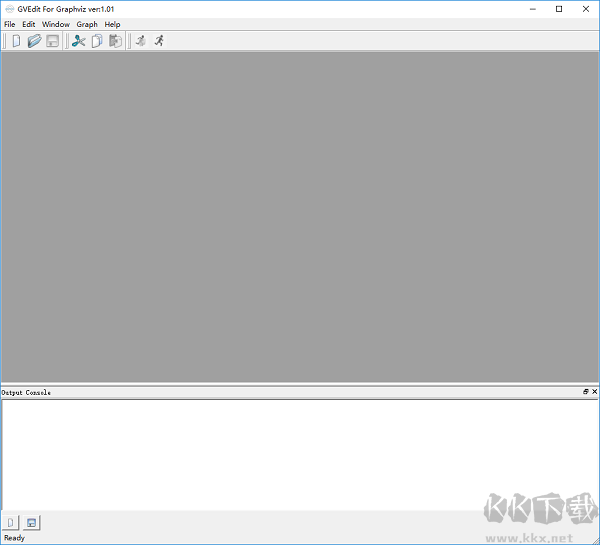
Task: Open the Help menu
Action: [x=112, y=24]
